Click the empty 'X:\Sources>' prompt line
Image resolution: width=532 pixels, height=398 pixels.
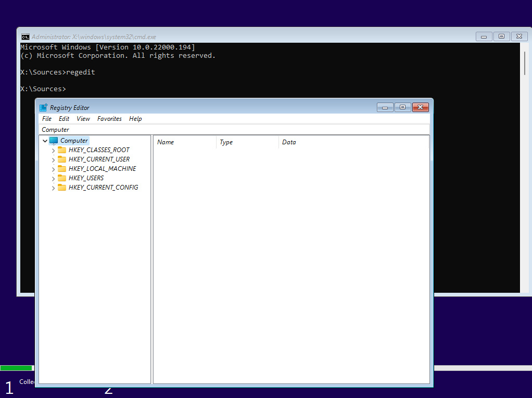43,89
